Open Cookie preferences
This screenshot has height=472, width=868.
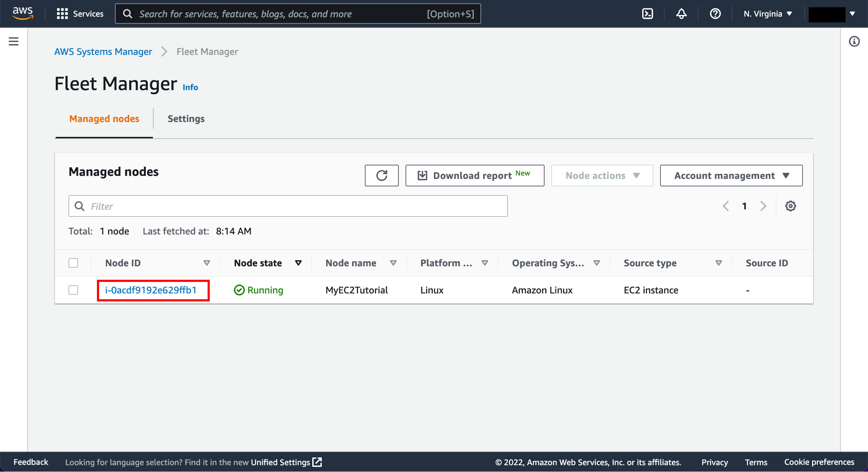[x=819, y=462]
